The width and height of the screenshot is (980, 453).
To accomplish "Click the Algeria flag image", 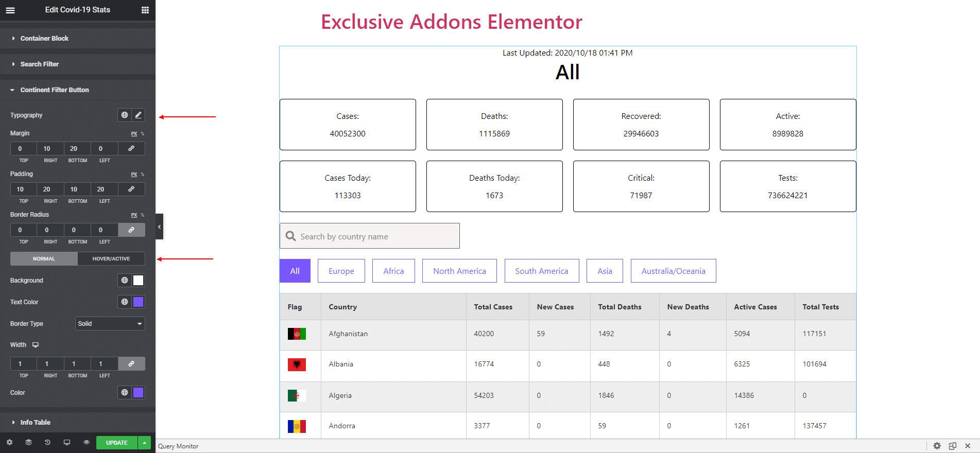I will tap(297, 395).
